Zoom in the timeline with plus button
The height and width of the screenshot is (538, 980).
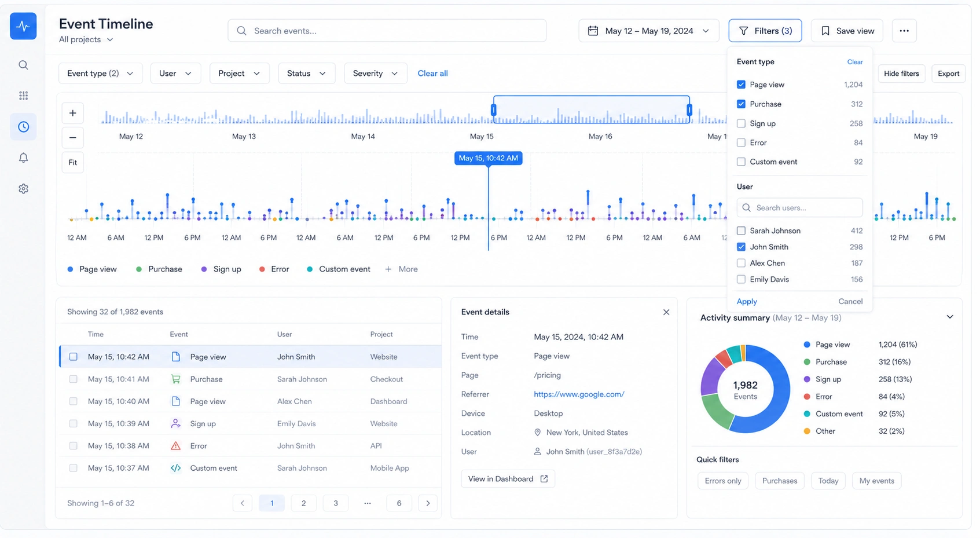click(73, 113)
